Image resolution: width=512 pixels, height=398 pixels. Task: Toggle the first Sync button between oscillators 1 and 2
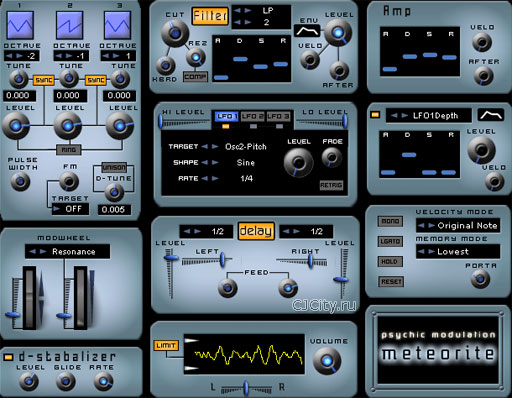(x=44, y=80)
